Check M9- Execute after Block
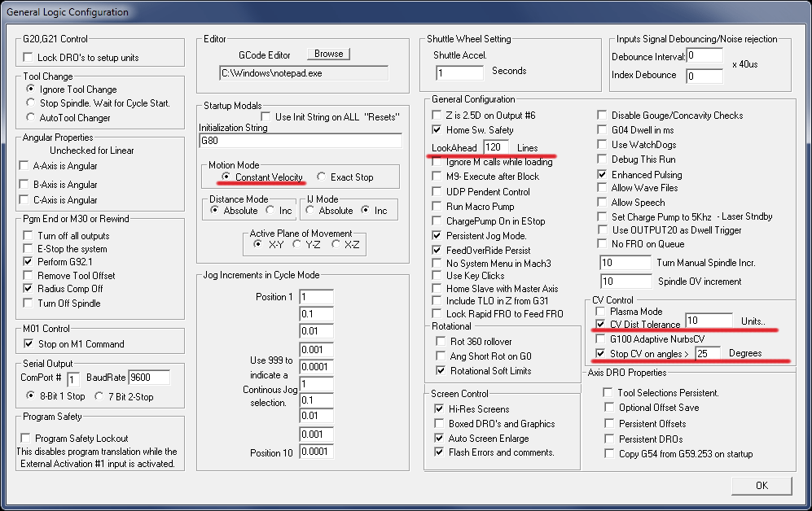Viewport: 812px width, 511px height. tap(437, 176)
